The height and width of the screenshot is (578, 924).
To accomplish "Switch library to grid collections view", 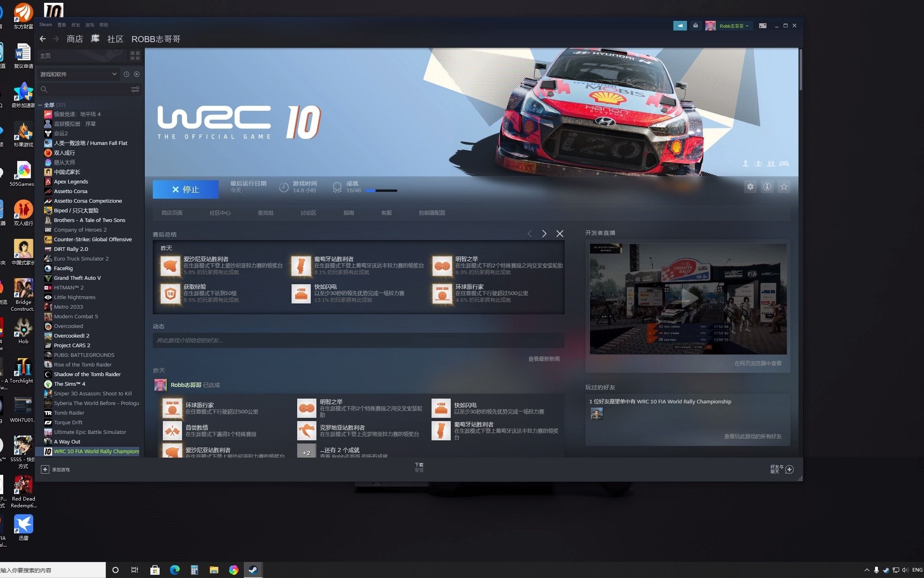I will tap(135, 55).
